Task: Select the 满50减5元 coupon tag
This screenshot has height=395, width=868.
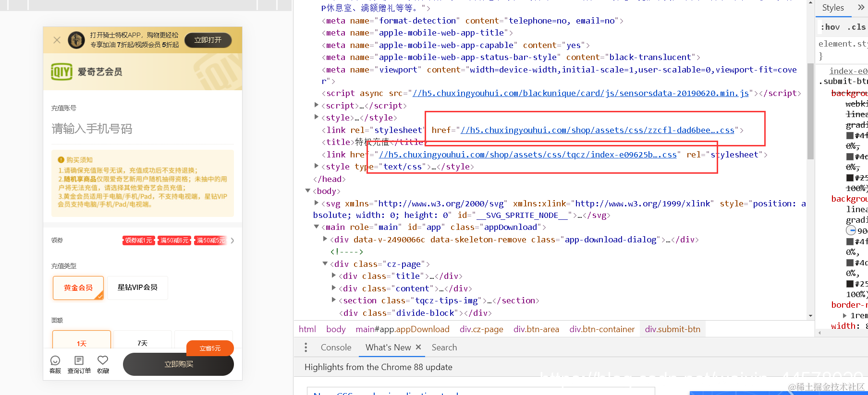Action: click(x=210, y=240)
